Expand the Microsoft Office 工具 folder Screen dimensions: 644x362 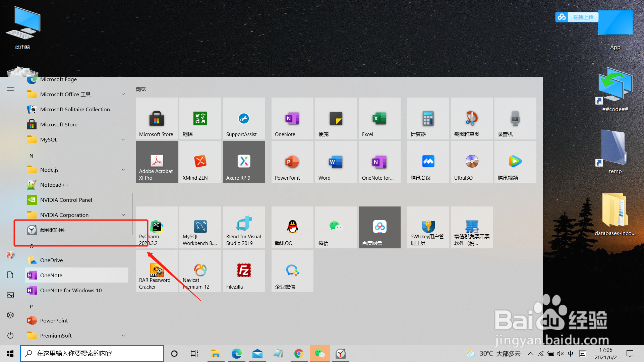77,94
